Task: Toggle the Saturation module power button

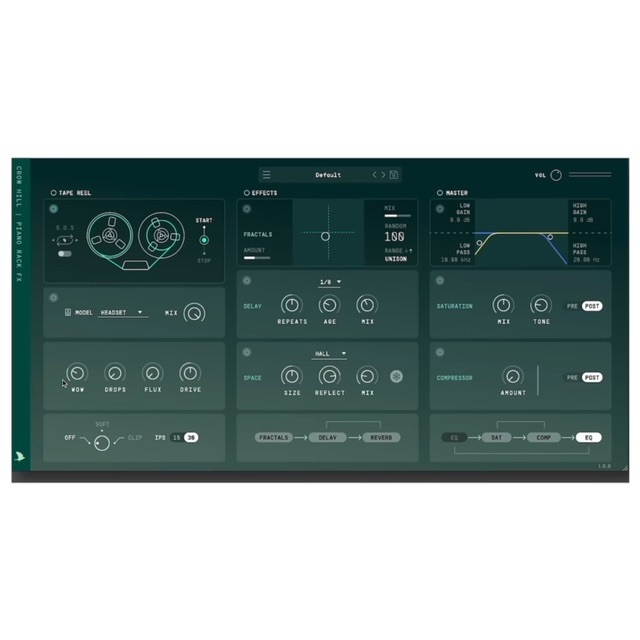Action: pyautogui.click(x=440, y=281)
